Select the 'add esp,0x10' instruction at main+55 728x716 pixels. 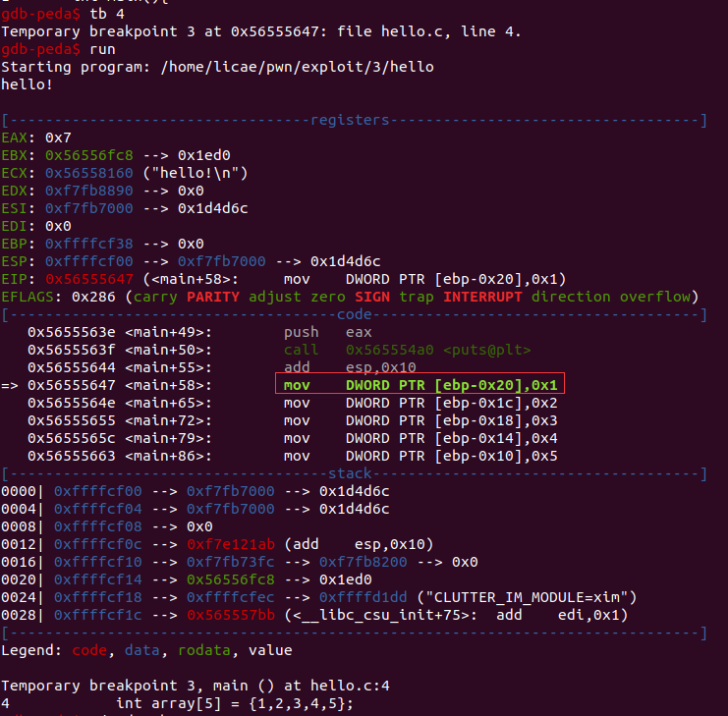point(350,367)
